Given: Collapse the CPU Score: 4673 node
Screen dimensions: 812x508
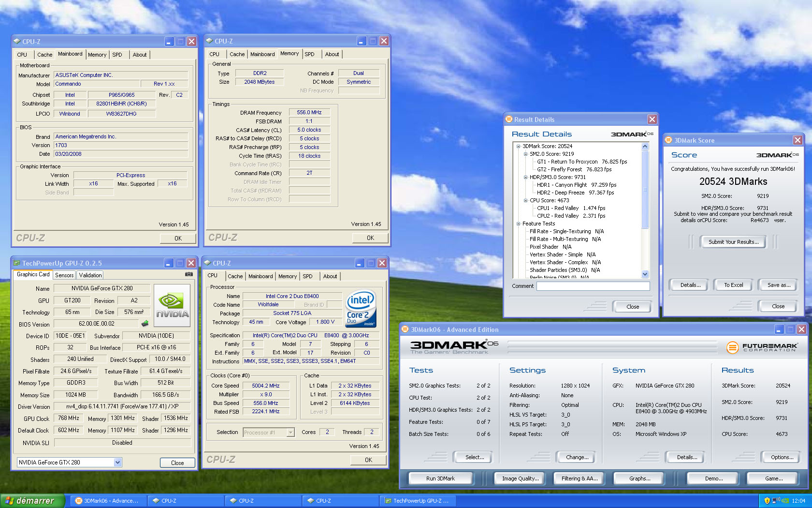Looking at the screenshot, I should (525, 200).
